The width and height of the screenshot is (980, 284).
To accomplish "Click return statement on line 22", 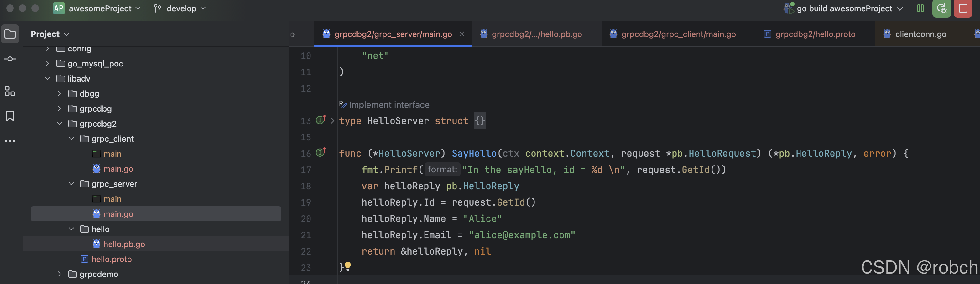I will [x=426, y=251].
